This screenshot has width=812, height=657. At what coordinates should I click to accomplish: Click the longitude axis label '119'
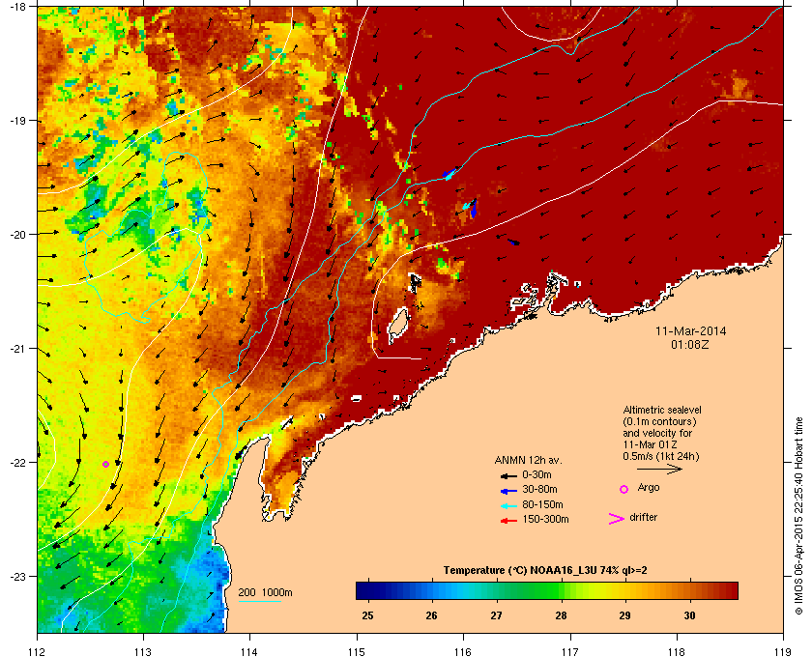[x=782, y=652]
